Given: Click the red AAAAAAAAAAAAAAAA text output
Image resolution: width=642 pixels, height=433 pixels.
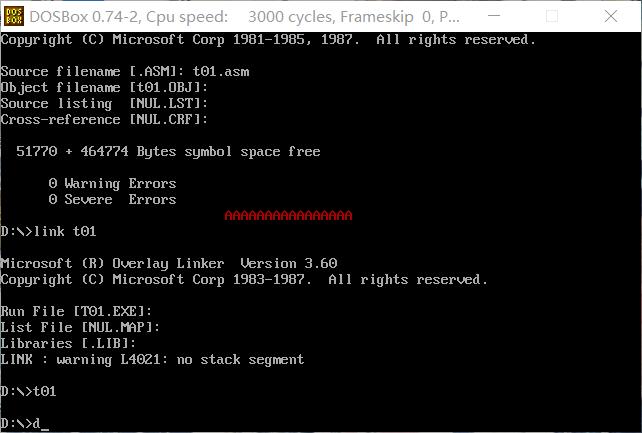Looking at the screenshot, I should coord(288,216).
